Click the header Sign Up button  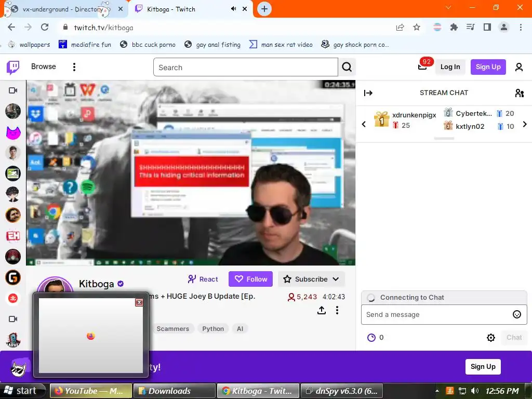pyautogui.click(x=488, y=67)
